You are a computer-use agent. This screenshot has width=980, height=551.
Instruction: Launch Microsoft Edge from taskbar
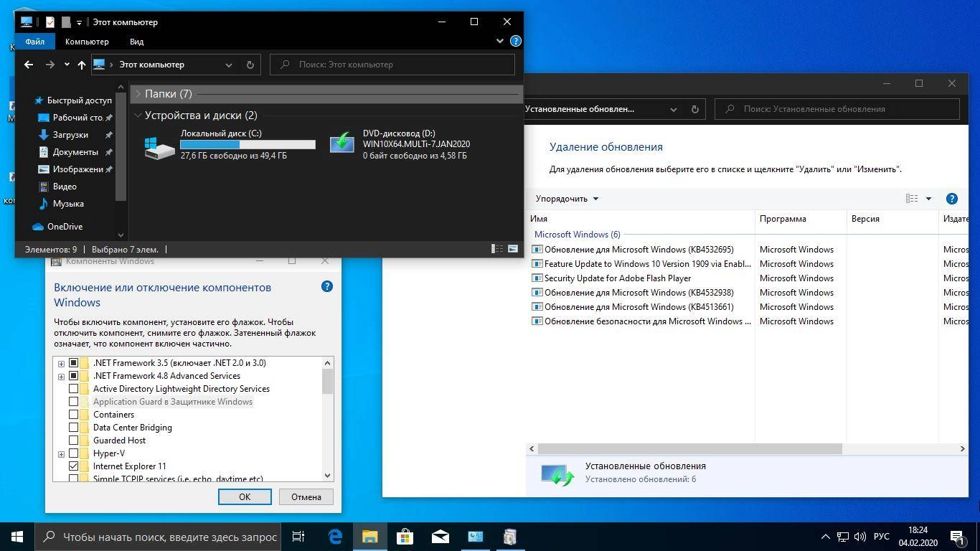tap(335, 537)
